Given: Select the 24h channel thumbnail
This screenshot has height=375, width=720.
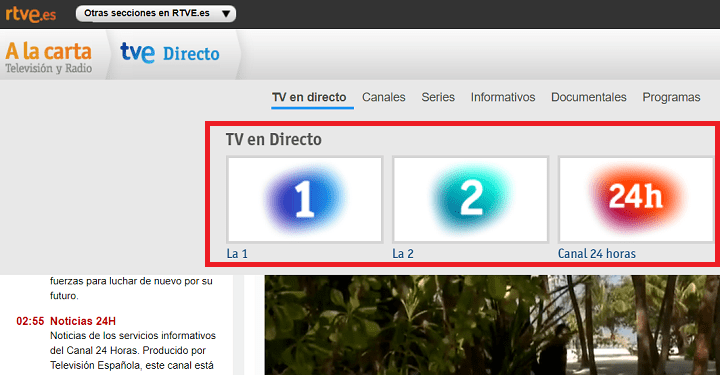Looking at the screenshot, I should click(636, 200).
